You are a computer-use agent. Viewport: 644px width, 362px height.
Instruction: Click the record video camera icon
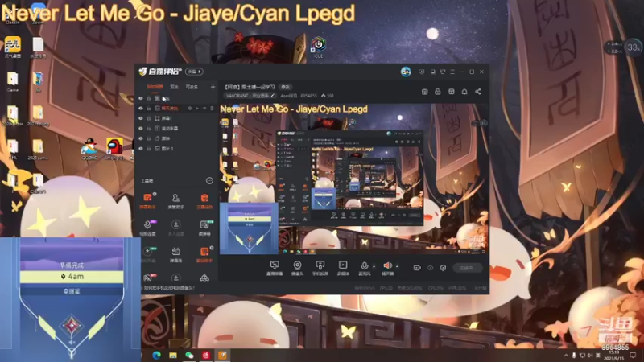(x=417, y=268)
